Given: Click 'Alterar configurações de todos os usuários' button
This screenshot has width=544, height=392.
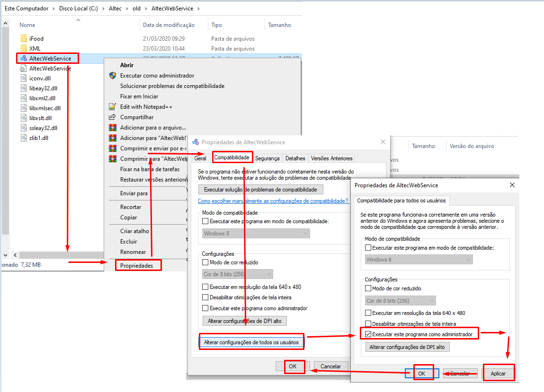Looking at the screenshot, I should (x=251, y=342).
